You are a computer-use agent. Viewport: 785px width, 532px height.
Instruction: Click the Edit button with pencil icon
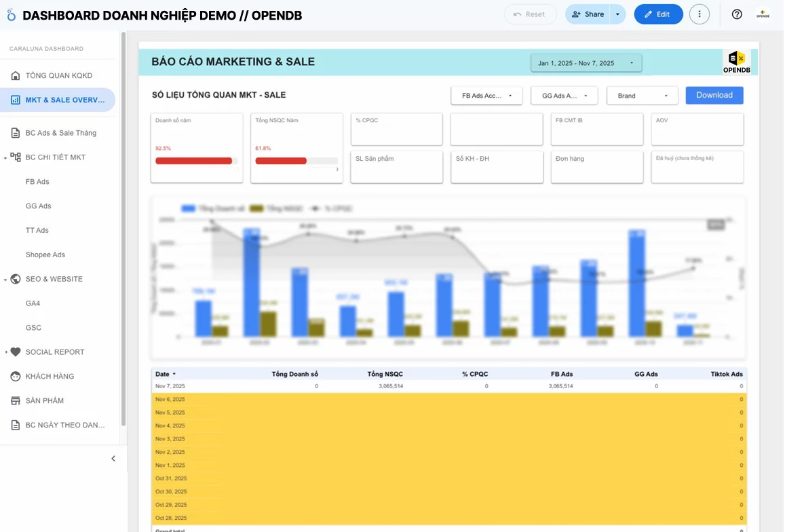click(657, 14)
